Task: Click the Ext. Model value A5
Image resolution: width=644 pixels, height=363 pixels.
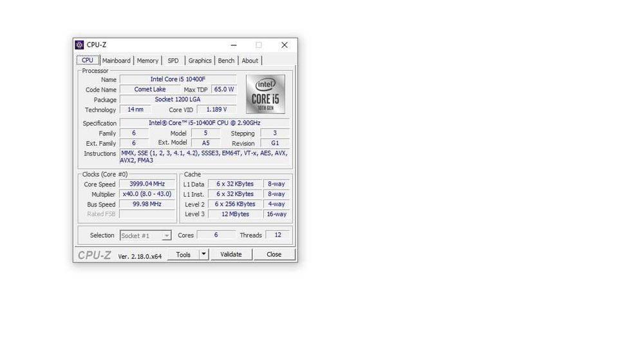Action: (206, 143)
